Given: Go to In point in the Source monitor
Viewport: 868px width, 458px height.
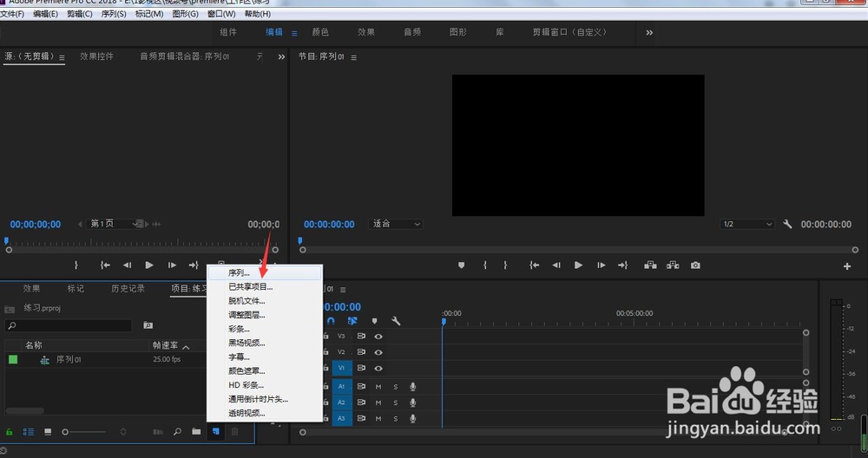Looking at the screenshot, I should pos(105,265).
